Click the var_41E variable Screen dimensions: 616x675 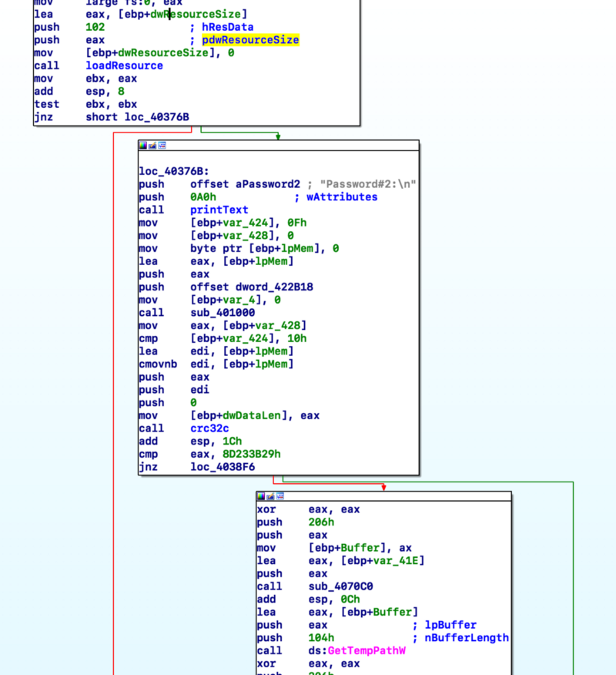coord(397,561)
